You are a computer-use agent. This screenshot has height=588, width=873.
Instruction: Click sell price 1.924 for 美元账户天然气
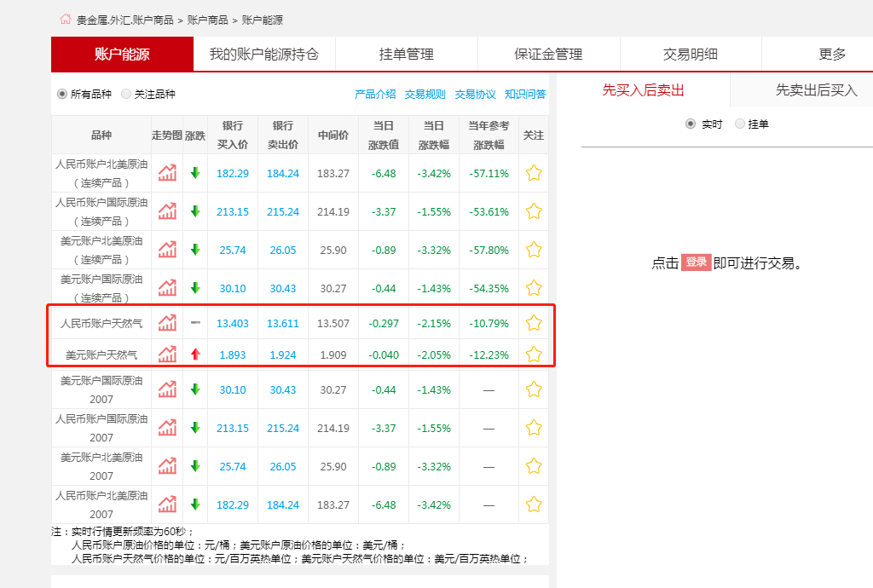(283, 354)
